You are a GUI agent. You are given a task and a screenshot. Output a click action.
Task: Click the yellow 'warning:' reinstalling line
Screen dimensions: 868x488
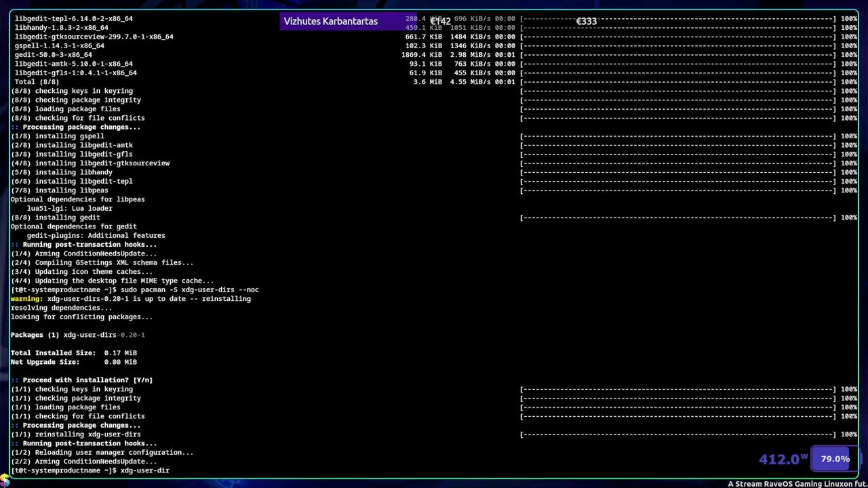coord(131,299)
